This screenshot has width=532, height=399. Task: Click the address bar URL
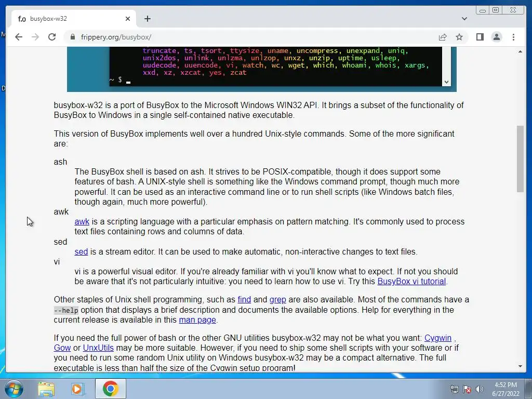pos(116,37)
